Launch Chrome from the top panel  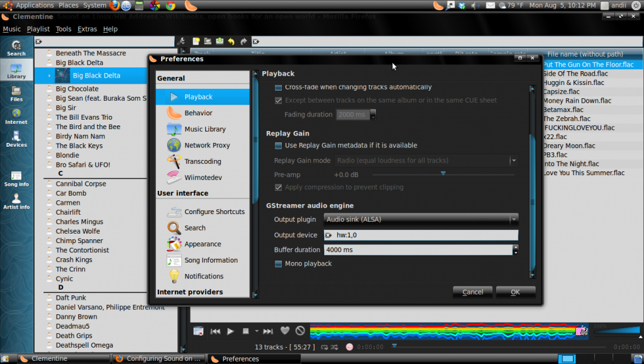(170, 5)
